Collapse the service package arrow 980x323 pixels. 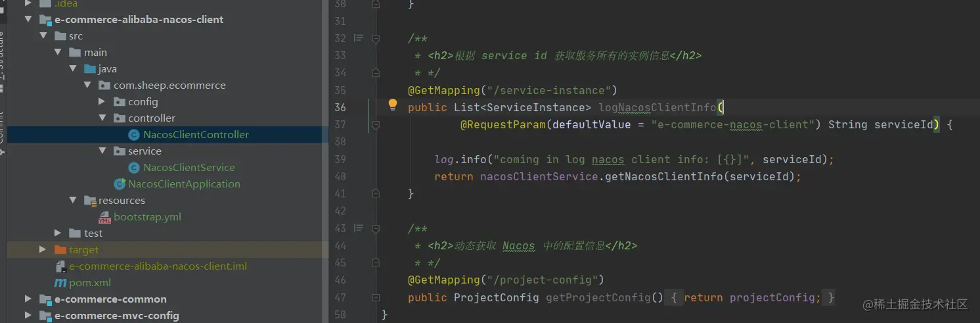102,151
